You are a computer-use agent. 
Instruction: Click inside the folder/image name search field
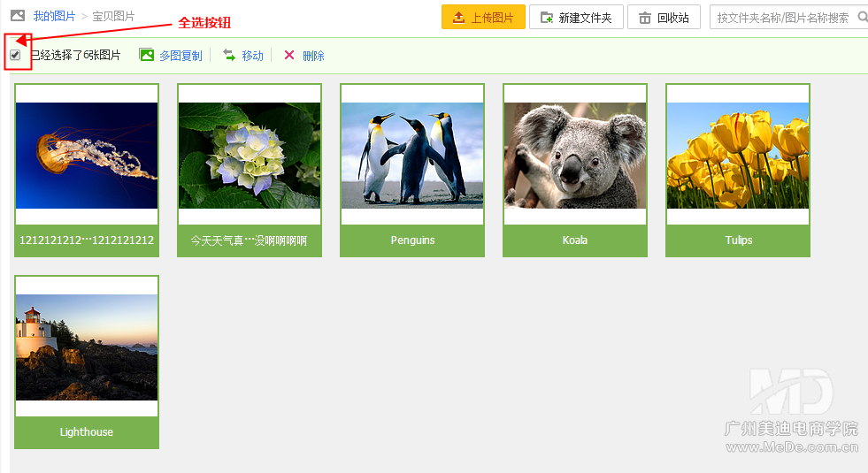click(782, 18)
